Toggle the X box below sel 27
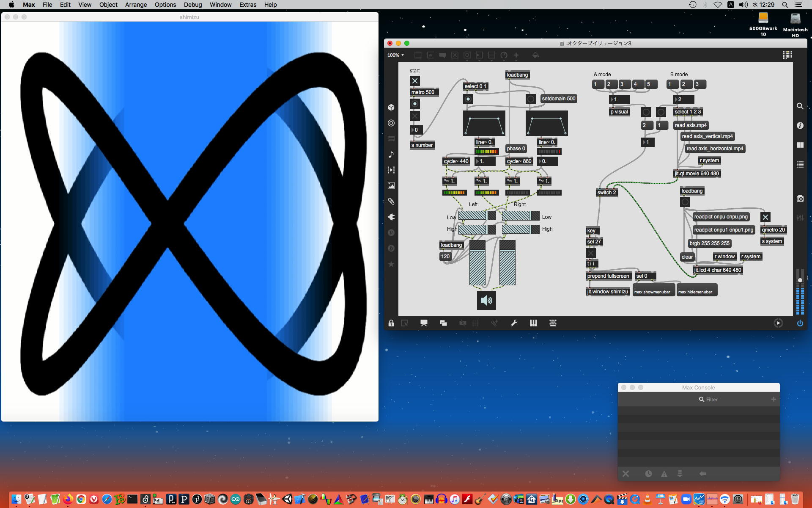This screenshot has height=508, width=812. 591,253
